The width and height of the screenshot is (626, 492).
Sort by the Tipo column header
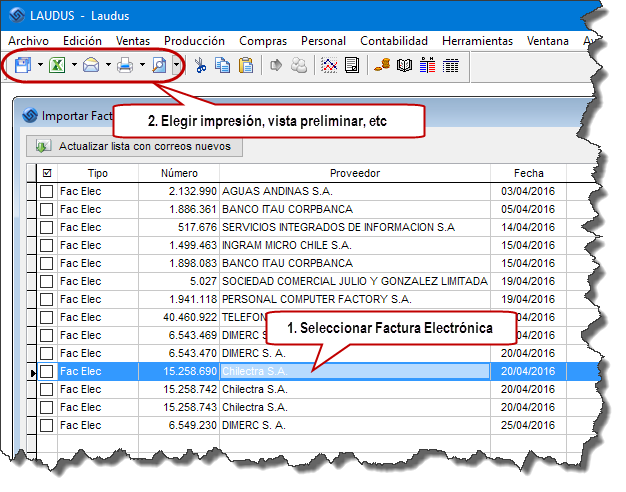(x=98, y=173)
